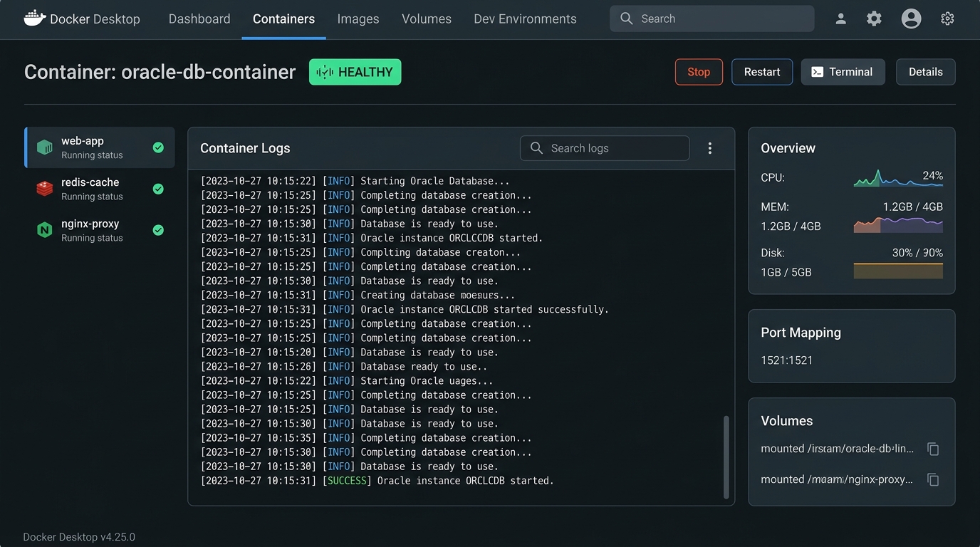Click green status check for nginx-proxy
The height and width of the screenshot is (547, 980).
pyautogui.click(x=158, y=230)
